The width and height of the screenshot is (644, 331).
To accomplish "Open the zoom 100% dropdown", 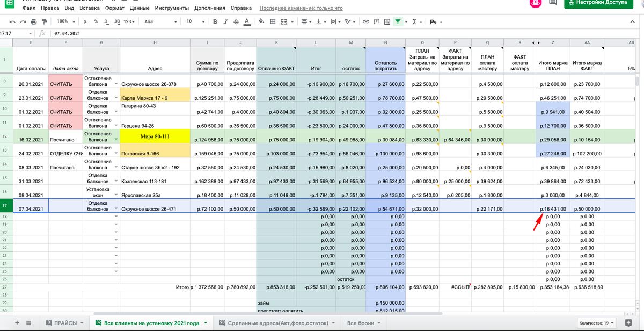I will [66, 21].
